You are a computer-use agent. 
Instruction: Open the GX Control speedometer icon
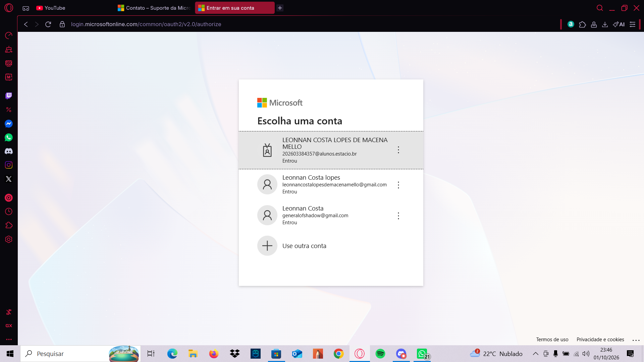[x=9, y=36]
